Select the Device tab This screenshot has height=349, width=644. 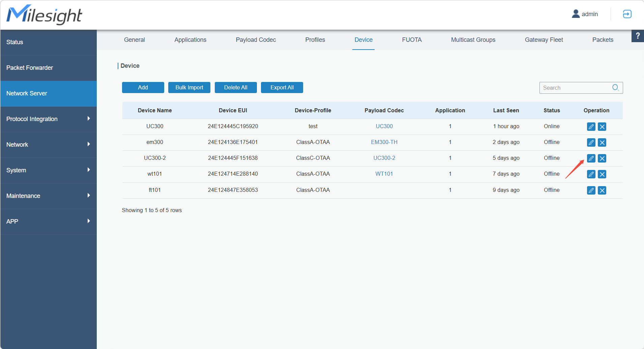click(363, 40)
